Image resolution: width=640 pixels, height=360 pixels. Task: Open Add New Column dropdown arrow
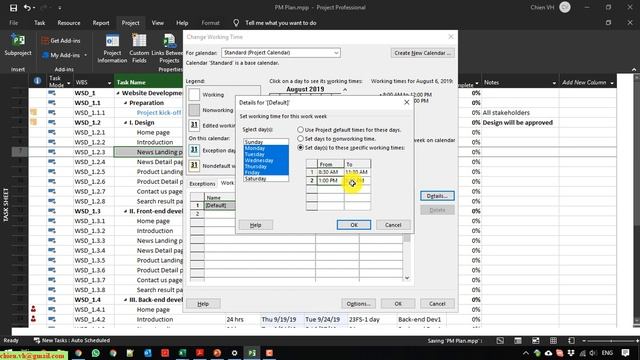(x=612, y=83)
